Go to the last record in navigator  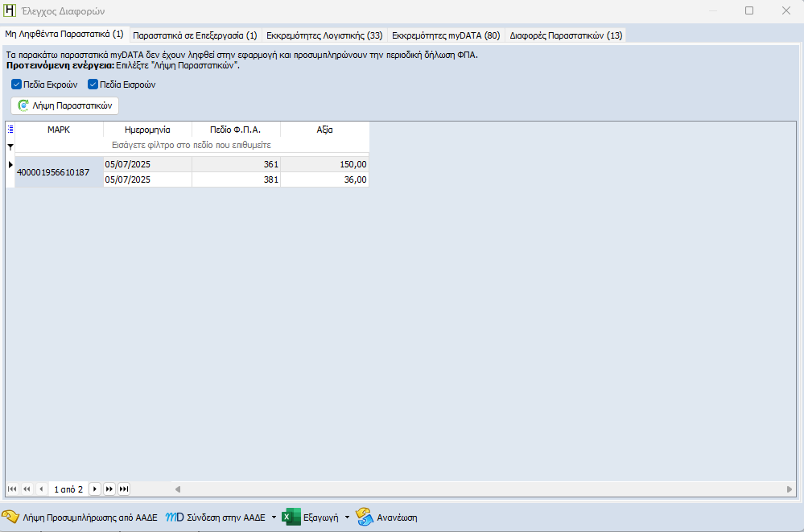(124, 489)
